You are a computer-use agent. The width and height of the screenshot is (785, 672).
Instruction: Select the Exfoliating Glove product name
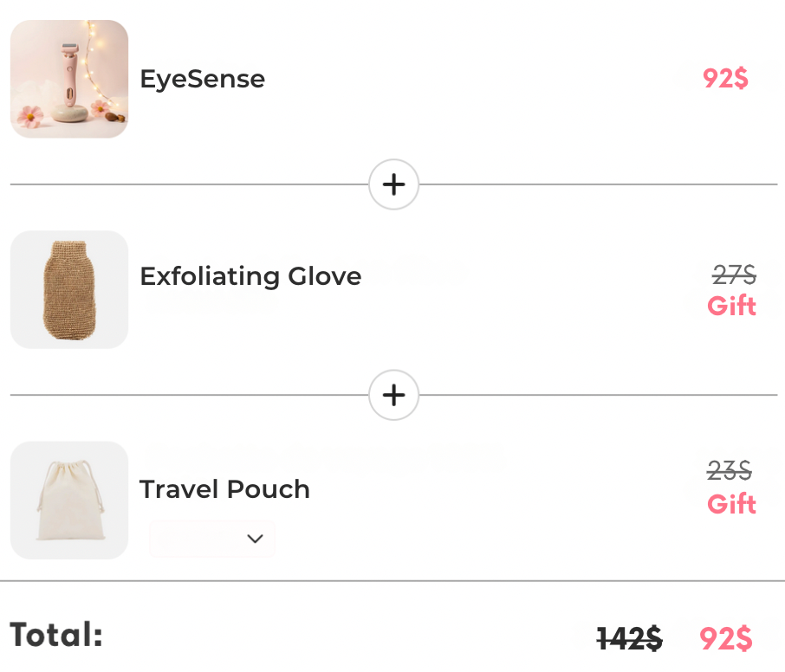tap(250, 276)
